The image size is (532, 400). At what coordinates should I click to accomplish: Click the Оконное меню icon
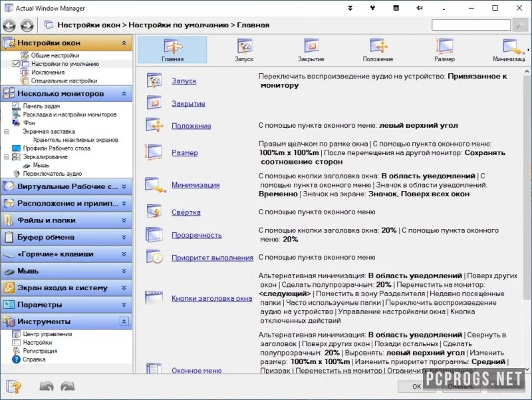coord(154,369)
